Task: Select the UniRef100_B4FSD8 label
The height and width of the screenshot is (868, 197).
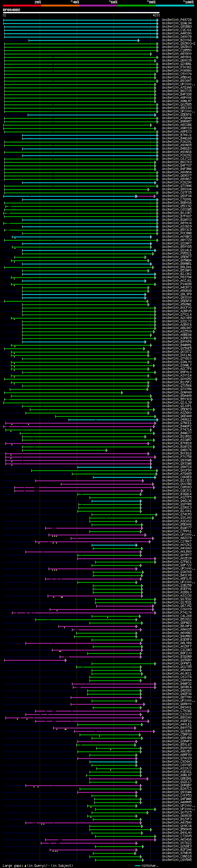Action: (x=177, y=94)
